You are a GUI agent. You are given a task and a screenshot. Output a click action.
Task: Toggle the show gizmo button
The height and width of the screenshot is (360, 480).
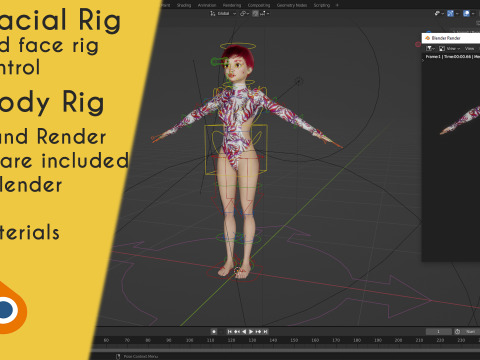pos(450,14)
